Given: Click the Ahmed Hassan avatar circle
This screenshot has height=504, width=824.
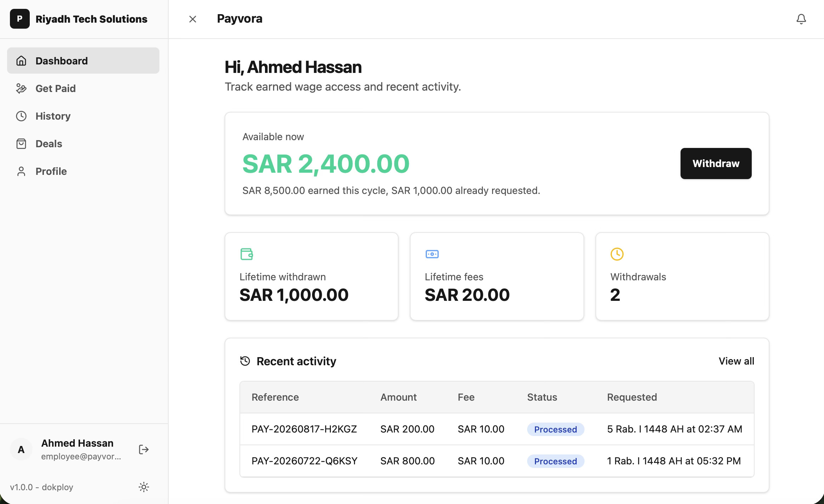Looking at the screenshot, I should [21, 449].
